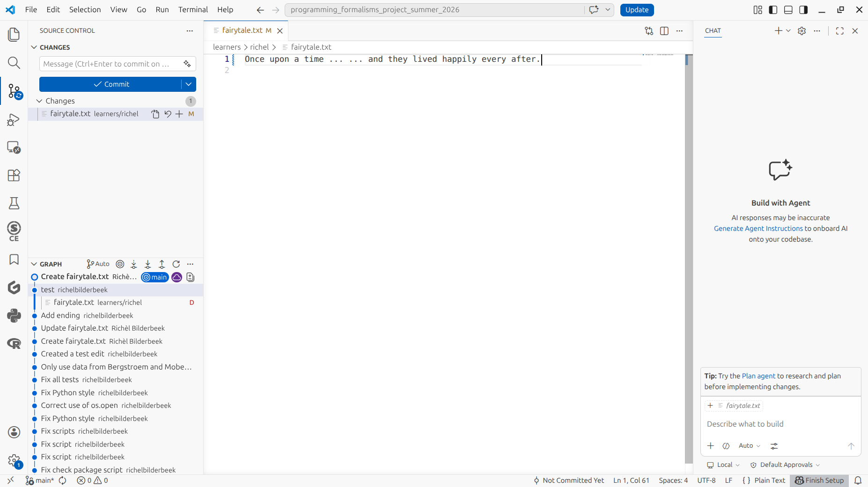Open the chat model Auto dropdown

(x=750, y=446)
